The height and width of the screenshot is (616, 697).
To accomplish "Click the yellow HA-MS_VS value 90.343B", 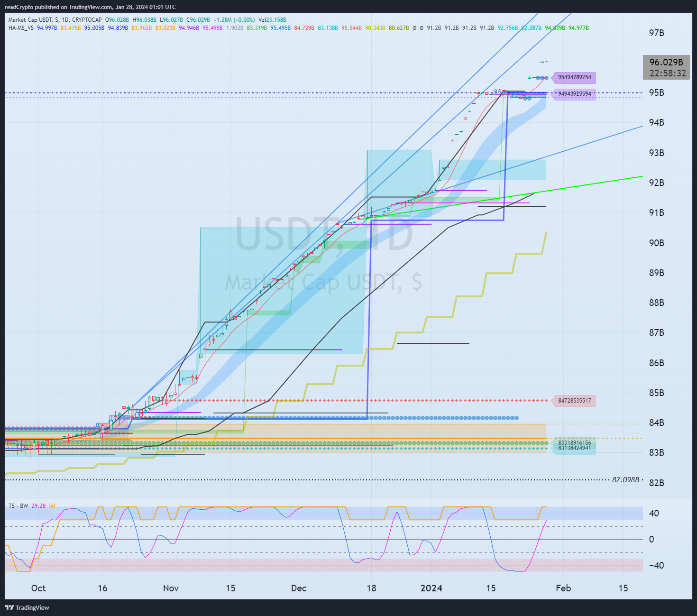I will tap(376, 28).
